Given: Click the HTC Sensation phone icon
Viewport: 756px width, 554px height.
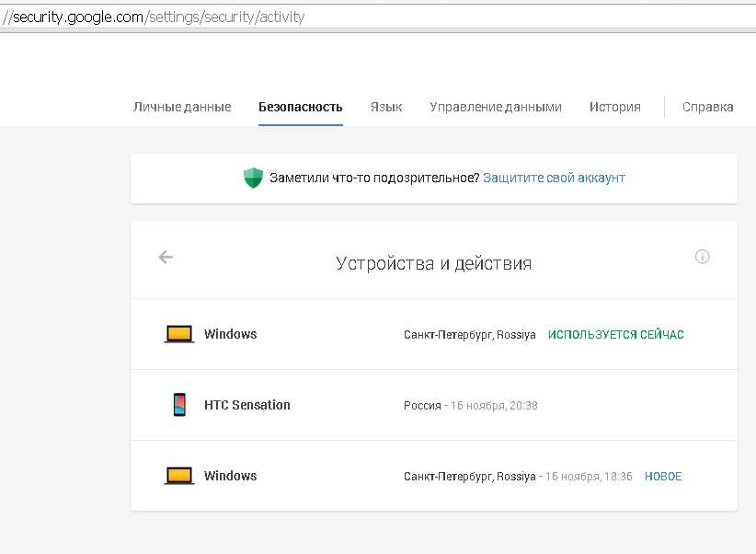Looking at the screenshot, I should 179,404.
